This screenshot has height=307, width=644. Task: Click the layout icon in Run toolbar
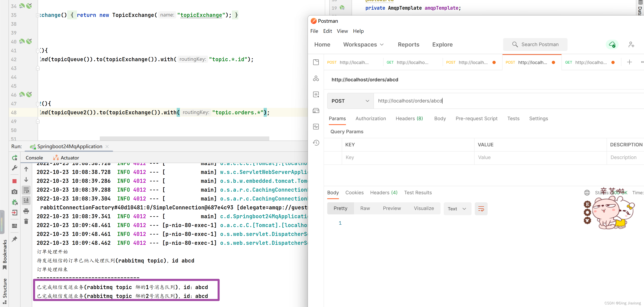(x=14, y=226)
